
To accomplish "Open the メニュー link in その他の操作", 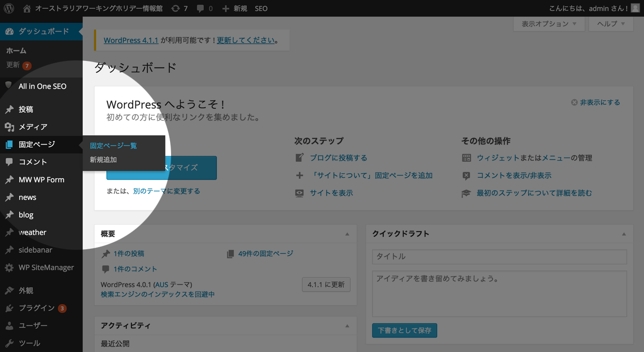I will coord(556,158).
